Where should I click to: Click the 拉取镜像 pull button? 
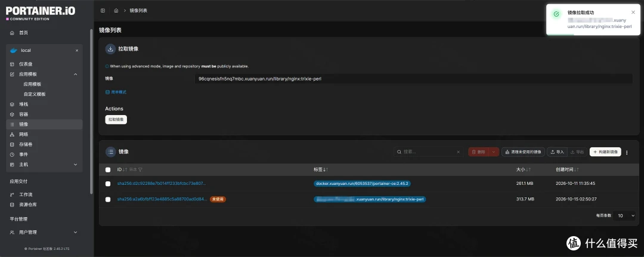click(116, 119)
